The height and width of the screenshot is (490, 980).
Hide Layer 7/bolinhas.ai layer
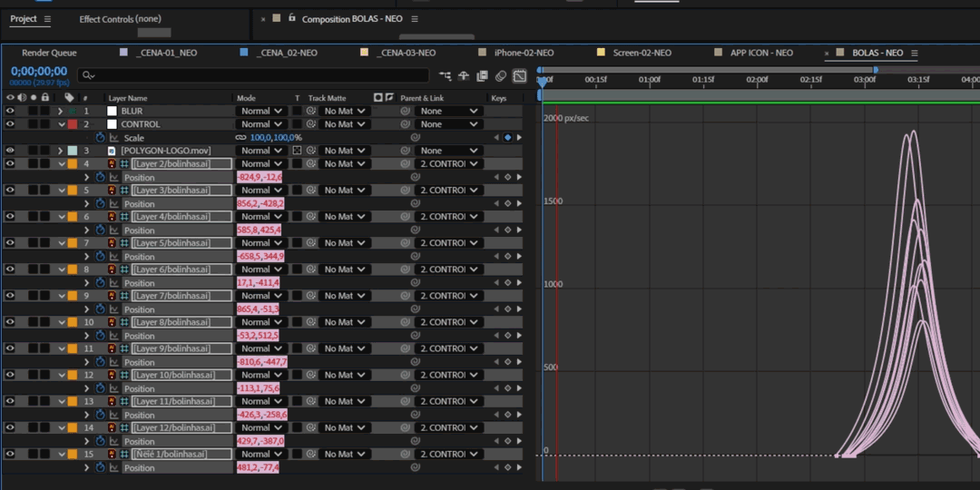[10, 296]
